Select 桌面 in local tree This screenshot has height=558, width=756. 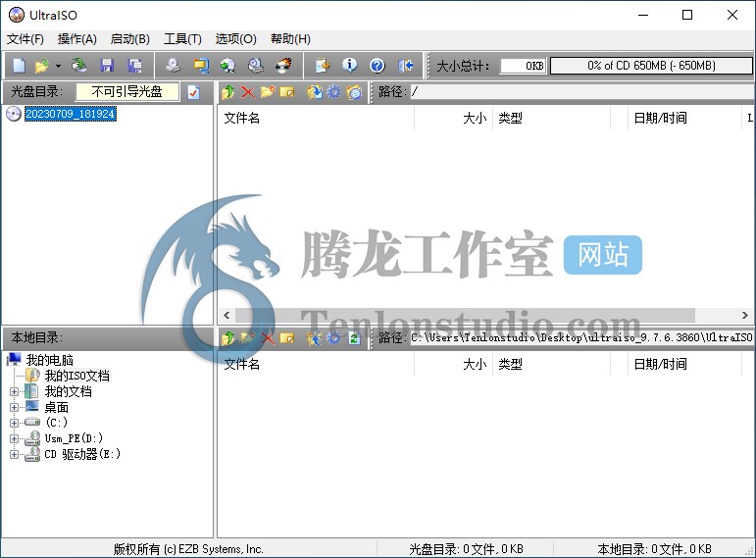point(57,408)
